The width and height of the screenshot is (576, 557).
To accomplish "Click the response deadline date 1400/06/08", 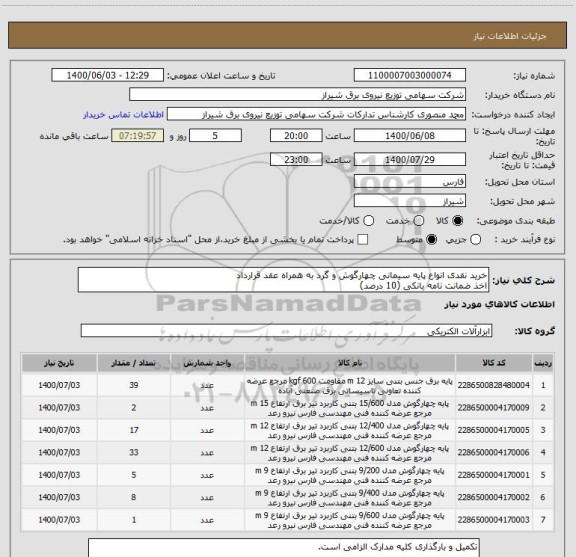I will point(410,136).
